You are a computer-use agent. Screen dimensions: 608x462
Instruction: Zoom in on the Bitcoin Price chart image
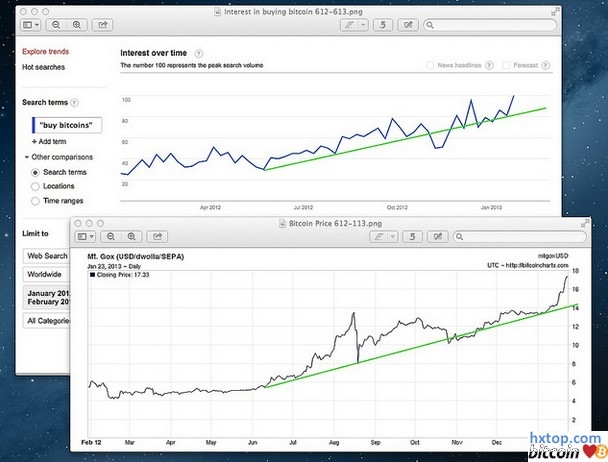(128, 236)
